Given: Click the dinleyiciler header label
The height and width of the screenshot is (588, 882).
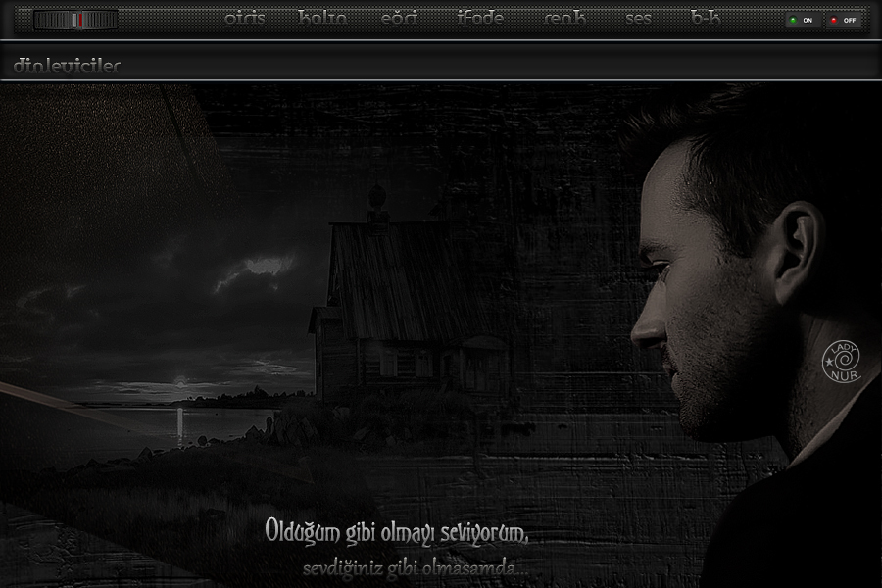Looking at the screenshot, I should pyautogui.click(x=68, y=66).
